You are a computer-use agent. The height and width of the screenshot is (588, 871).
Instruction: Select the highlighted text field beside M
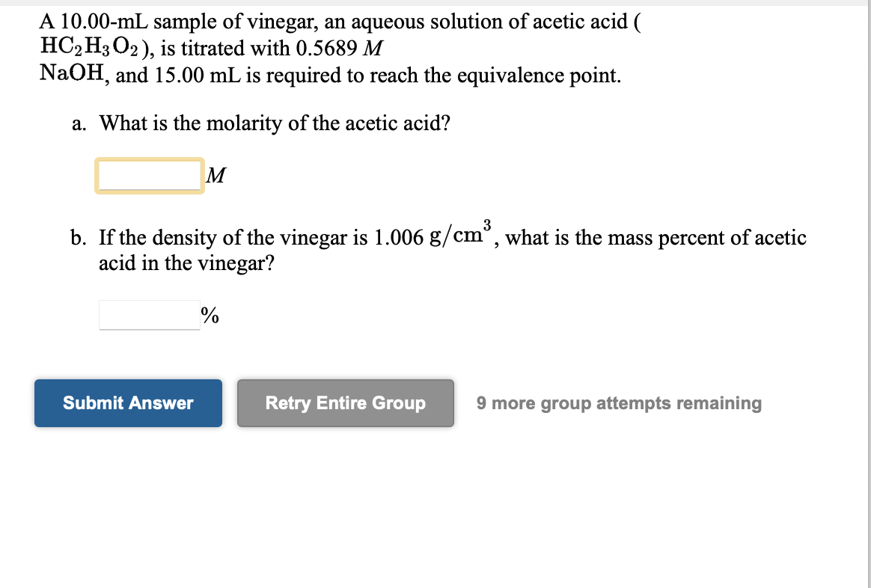pos(149,175)
